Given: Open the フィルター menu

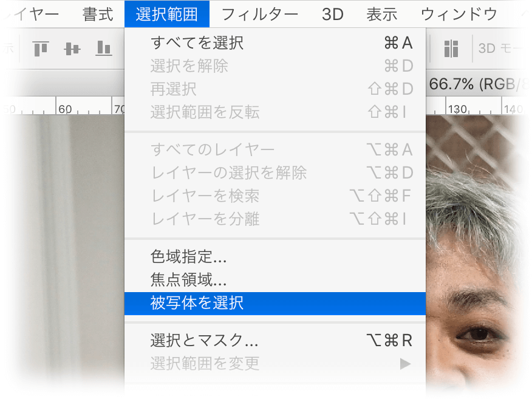Looking at the screenshot, I should tap(259, 14).
